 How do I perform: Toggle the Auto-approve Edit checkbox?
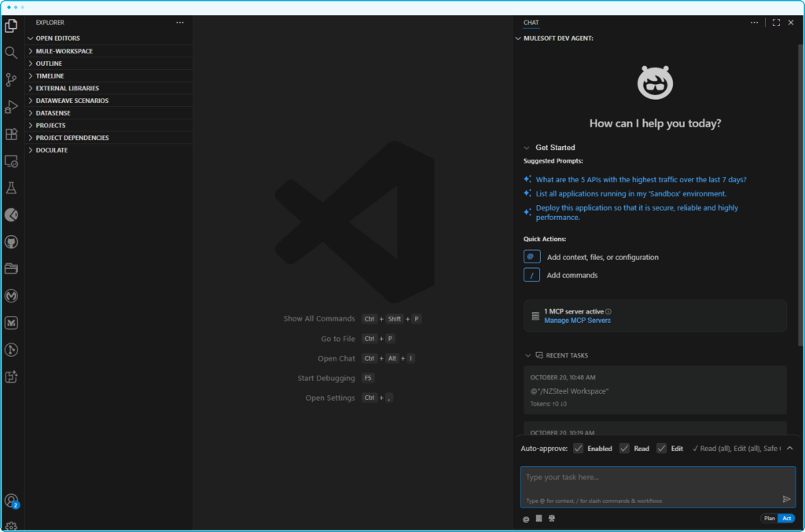[x=661, y=449]
